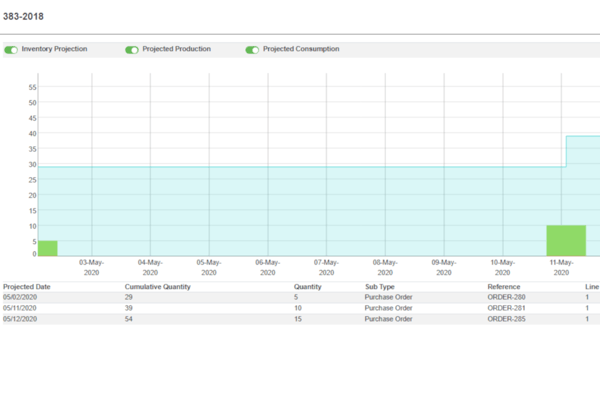Click Purchase Order in the ORDER-285 row
The height and width of the screenshot is (400, 600).
tap(388, 319)
